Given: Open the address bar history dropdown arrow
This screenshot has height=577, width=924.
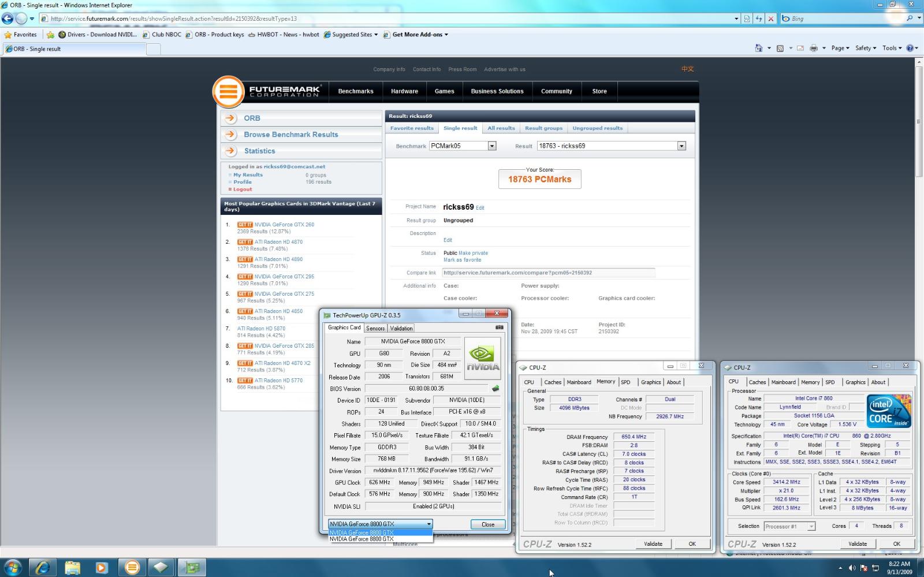Looking at the screenshot, I should (736, 18).
